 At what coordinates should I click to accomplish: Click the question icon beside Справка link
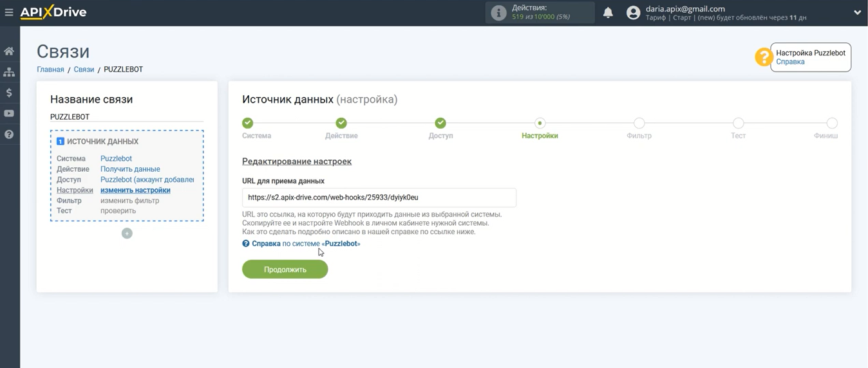[246, 244]
